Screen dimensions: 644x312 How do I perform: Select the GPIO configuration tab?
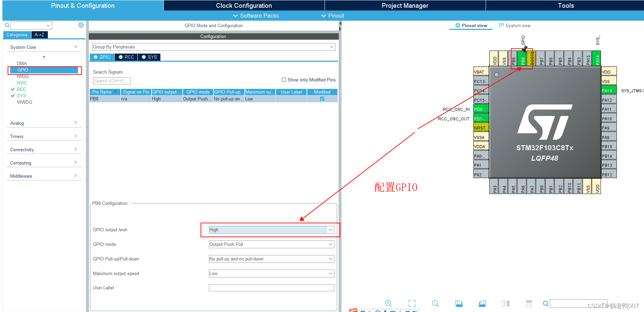tap(102, 57)
